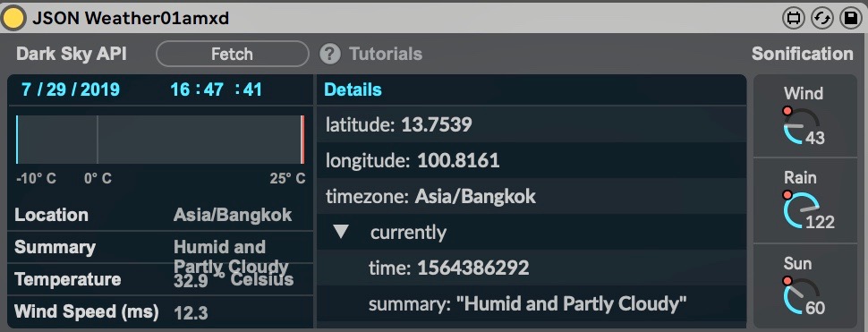This screenshot has height=332, width=868.
Task: Click the 'Dark Sky API' label
Action: tap(72, 55)
